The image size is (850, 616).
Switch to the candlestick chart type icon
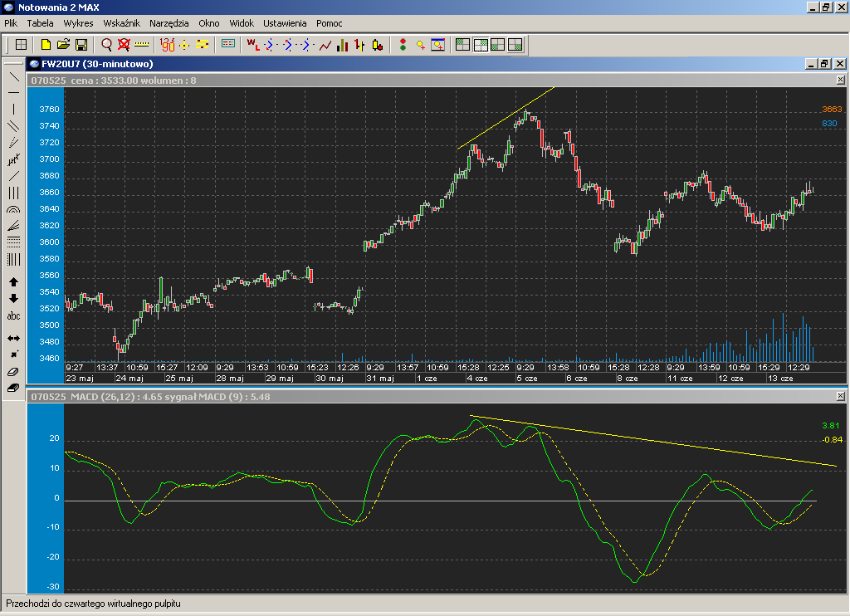click(x=377, y=45)
